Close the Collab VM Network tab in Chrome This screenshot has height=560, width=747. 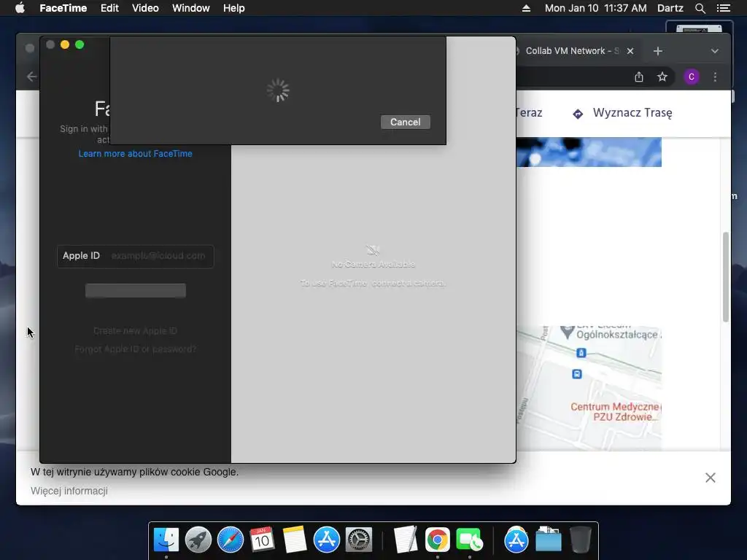pyautogui.click(x=630, y=51)
